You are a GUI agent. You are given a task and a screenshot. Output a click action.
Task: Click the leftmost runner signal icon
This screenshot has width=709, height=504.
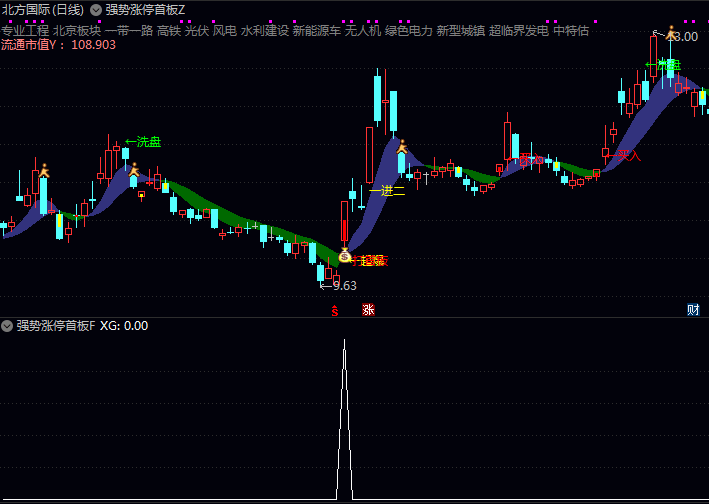(x=44, y=170)
